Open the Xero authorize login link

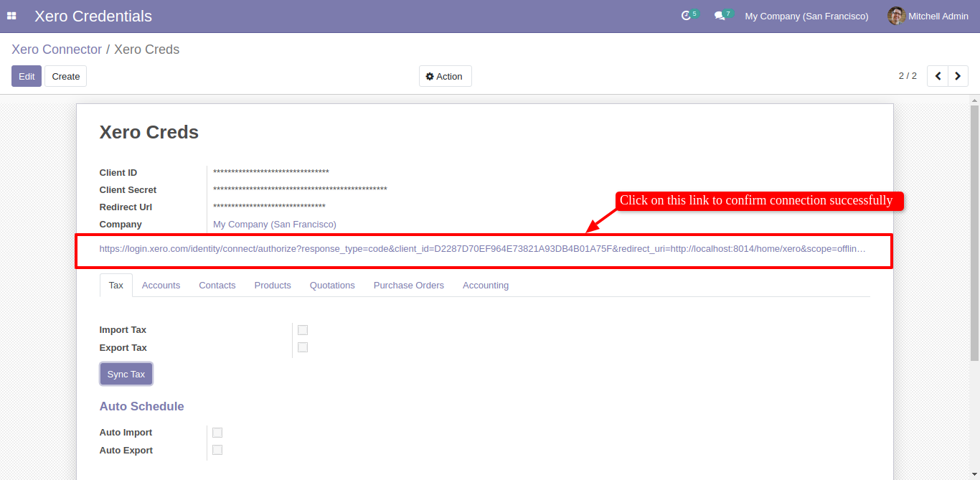483,249
